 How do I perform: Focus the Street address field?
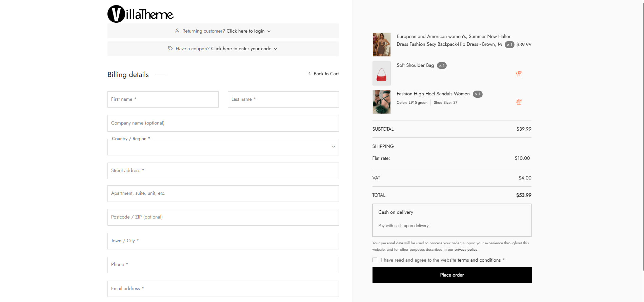[x=223, y=171]
